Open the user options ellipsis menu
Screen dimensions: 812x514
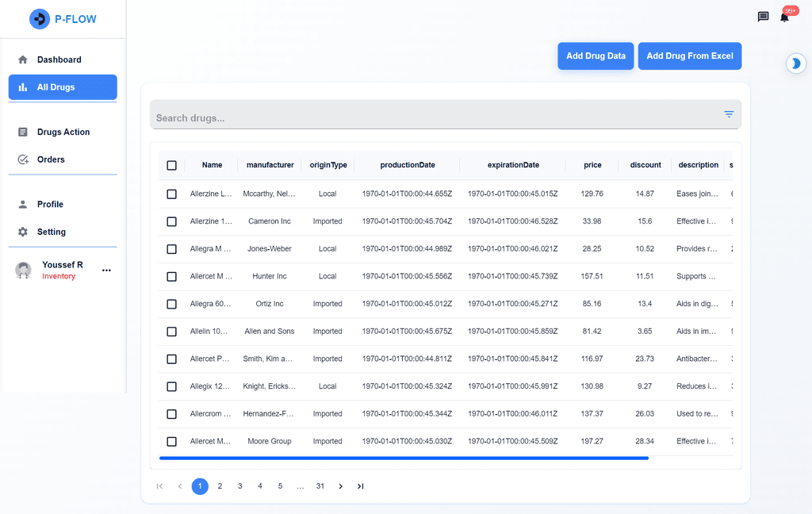point(107,270)
